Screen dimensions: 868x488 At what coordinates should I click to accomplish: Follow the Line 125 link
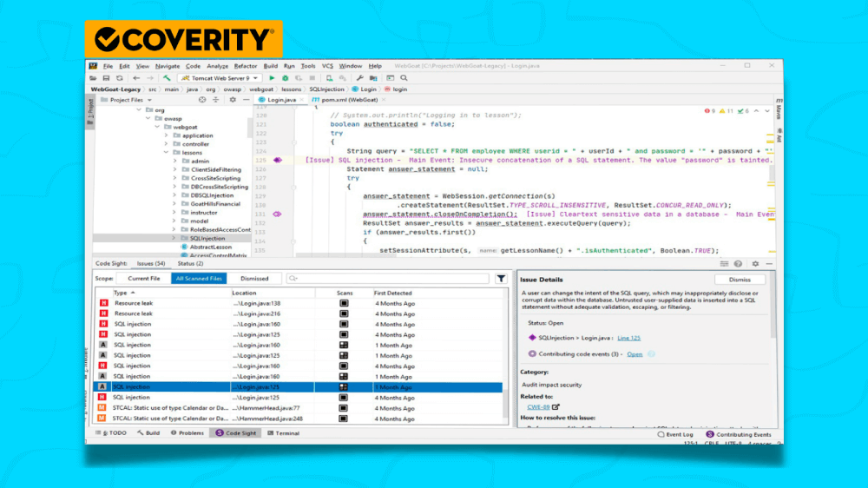628,338
